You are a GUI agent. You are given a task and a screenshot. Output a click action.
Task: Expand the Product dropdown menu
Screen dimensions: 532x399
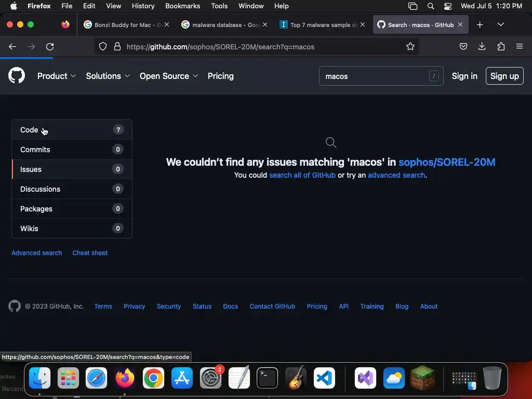(x=56, y=76)
